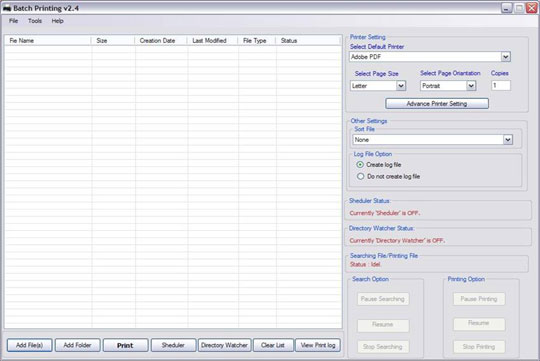Click "Currently 'Sheduler' is OFF" text
Image resolution: width=540 pixels, height=361 pixels.
tap(385, 213)
